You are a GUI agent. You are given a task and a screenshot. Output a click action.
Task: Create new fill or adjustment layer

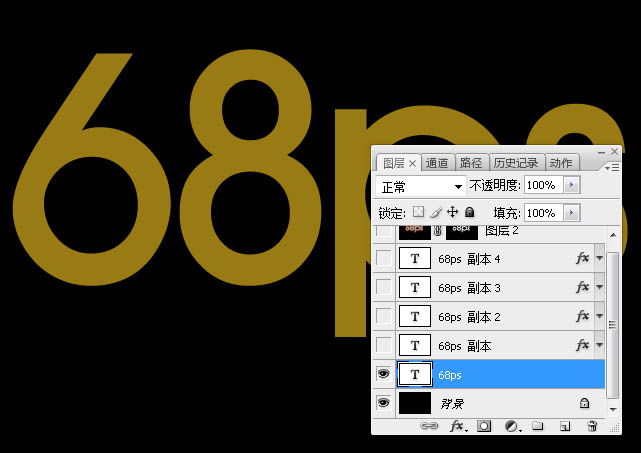(511, 426)
